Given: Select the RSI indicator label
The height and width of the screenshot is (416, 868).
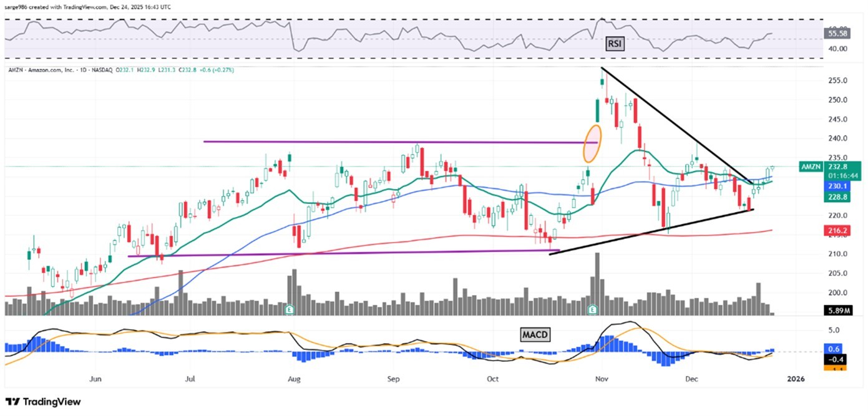Looking at the screenshot, I should point(616,44).
